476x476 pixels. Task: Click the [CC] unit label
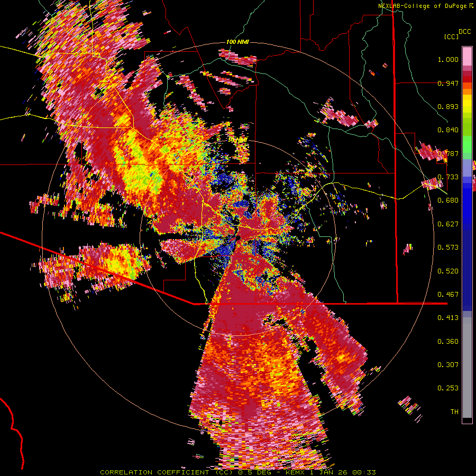451,36
